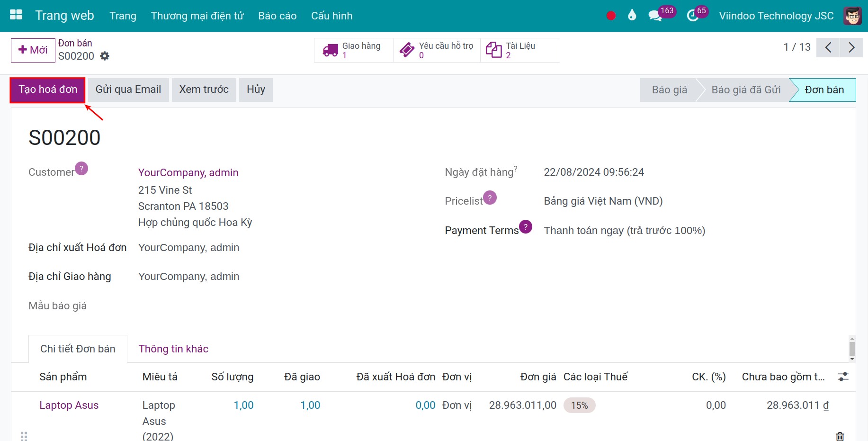Click order date 22/08/2024 09:56:24 field
Screen dimensions: 868x441
(594, 172)
